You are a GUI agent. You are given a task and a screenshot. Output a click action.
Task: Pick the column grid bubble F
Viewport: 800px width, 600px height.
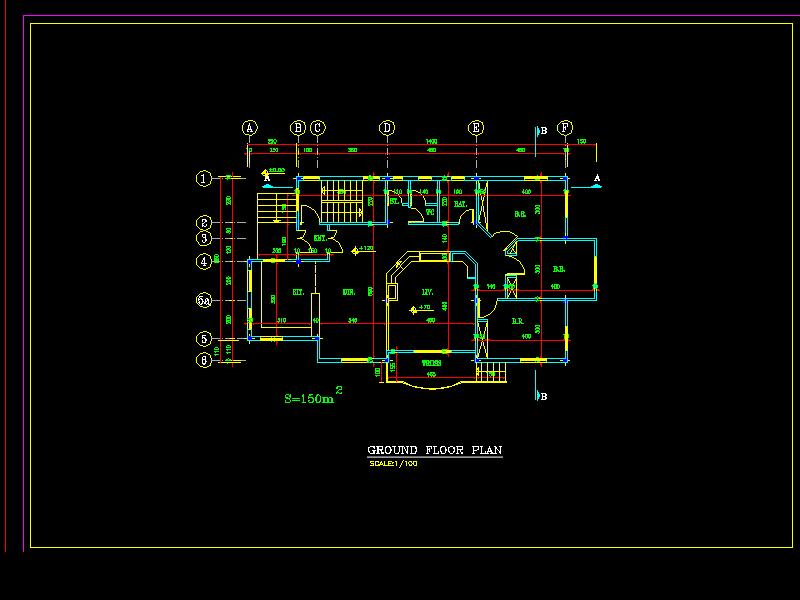[x=566, y=128]
